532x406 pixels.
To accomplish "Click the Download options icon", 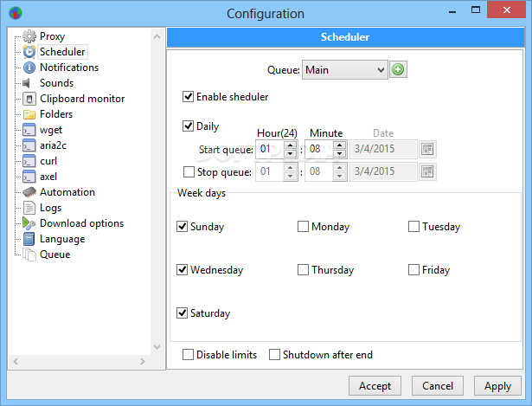I will [x=29, y=223].
